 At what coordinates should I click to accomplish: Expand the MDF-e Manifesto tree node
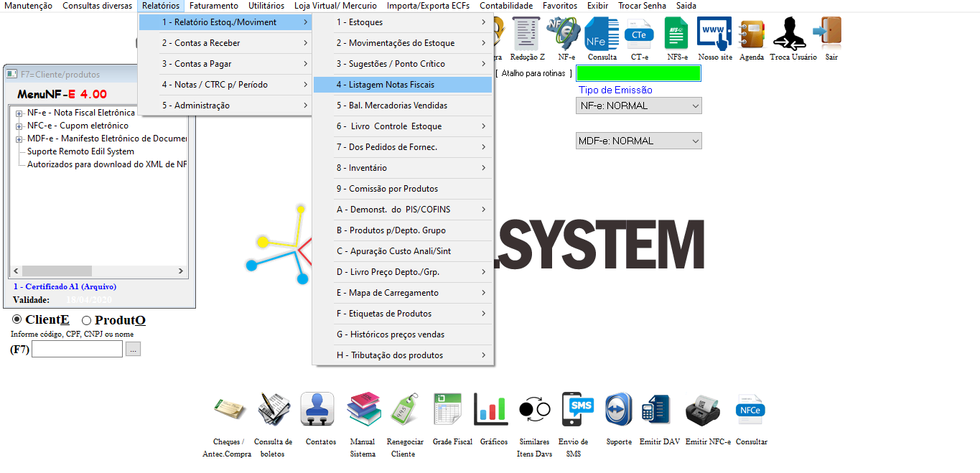click(x=19, y=139)
